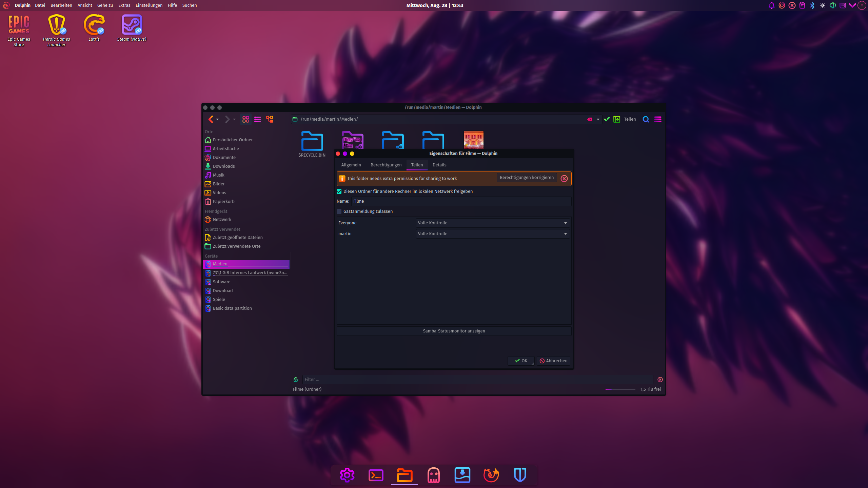Uncheck share folder in local network
This screenshot has height=488, width=868.
pyautogui.click(x=339, y=191)
